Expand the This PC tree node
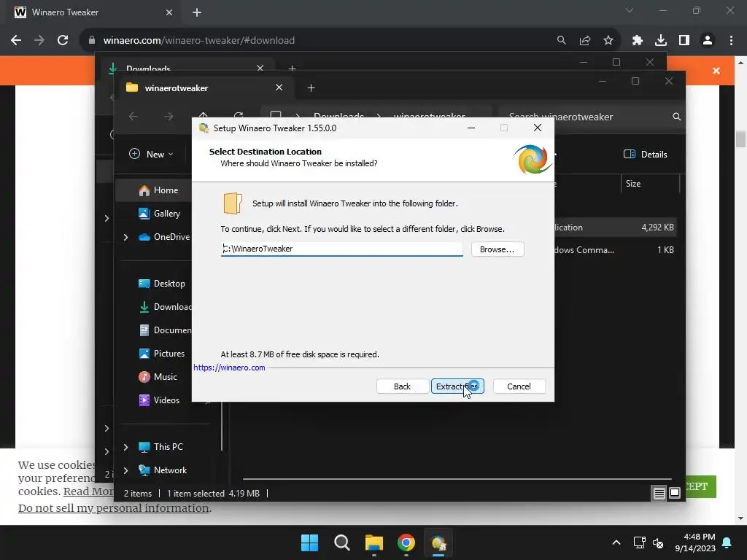The height and width of the screenshot is (560, 747). [x=125, y=447]
